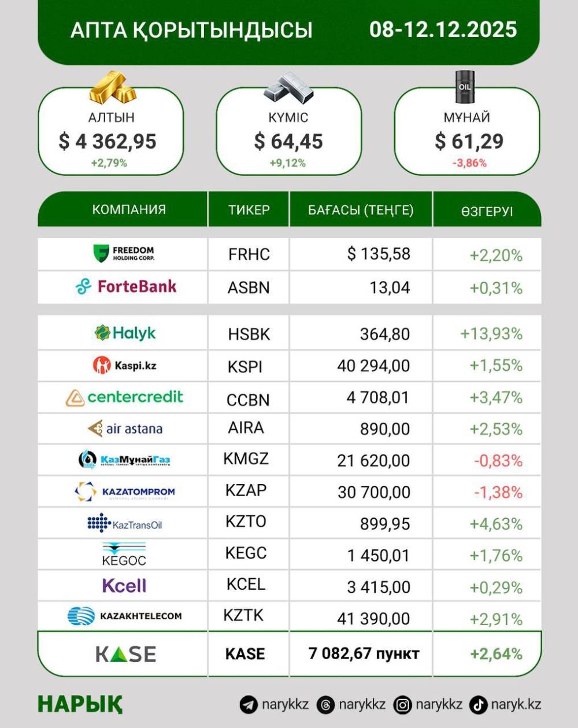Click the Freedom Holding Corp logo
This screenshot has width=578, height=728.
tap(124, 253)
